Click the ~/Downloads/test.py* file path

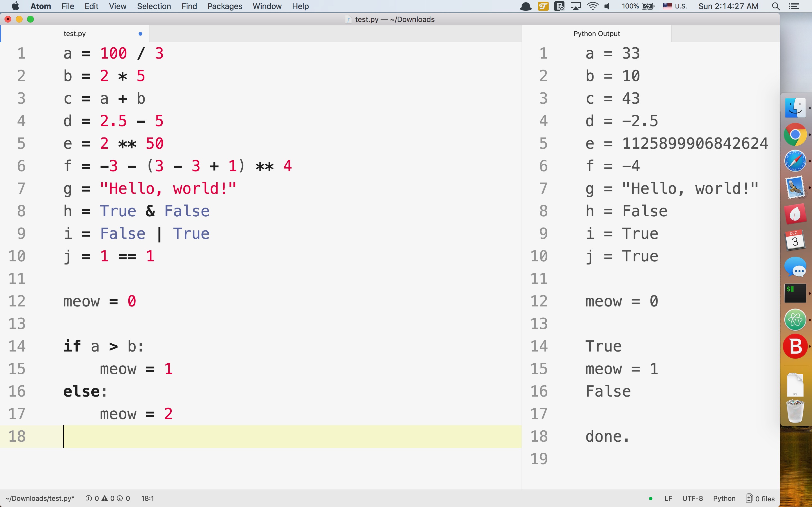[x=39, y=498]
